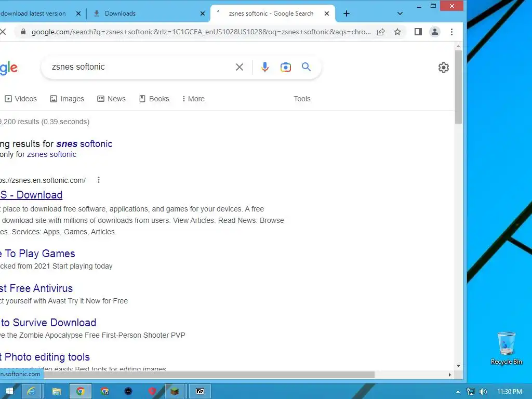Submit search with magnifying glass icon
Screen dimensions: 532x399
click(306, 67)
